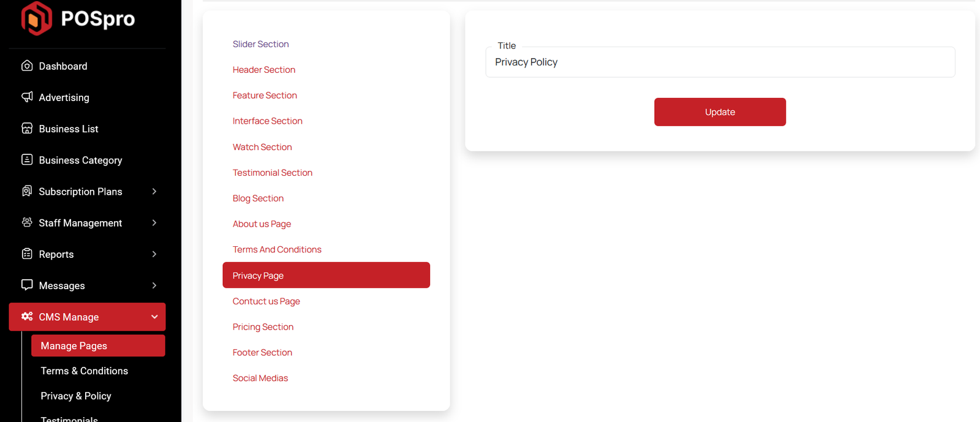
Task: Select the Privacy Page tab
Action: (326, 276)
